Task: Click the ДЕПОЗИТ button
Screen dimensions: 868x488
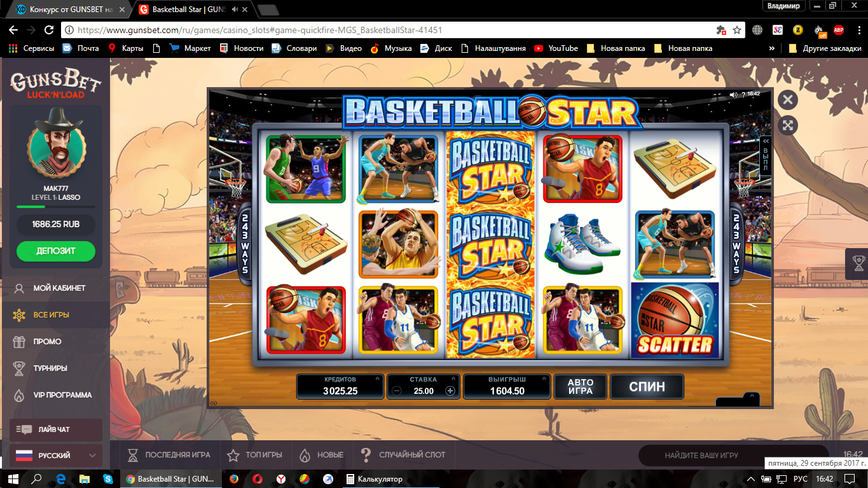Action: pos(56,251)
